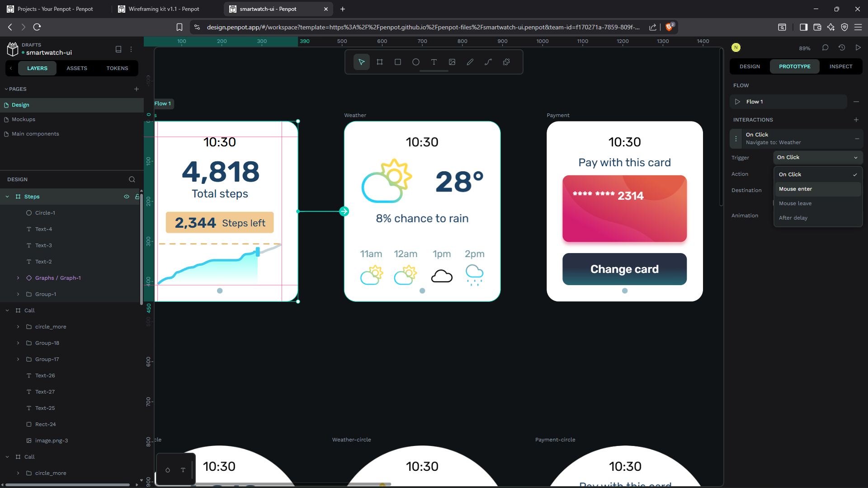Screen dimensions: 868x488
Task: Switch to the Inspect tab
Action: [x=841, y=66]
